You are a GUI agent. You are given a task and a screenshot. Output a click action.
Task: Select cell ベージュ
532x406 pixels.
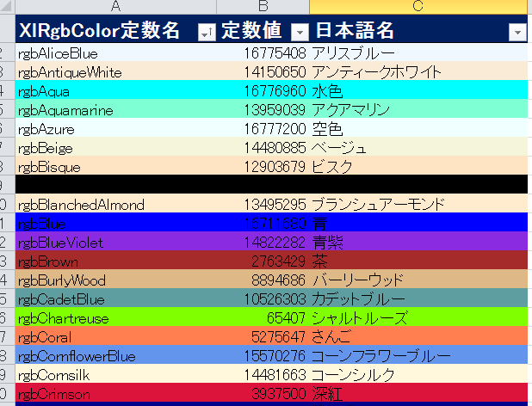418,147
